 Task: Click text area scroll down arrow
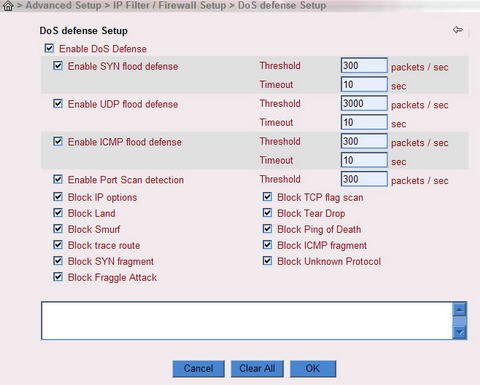(x=460, y=332)
